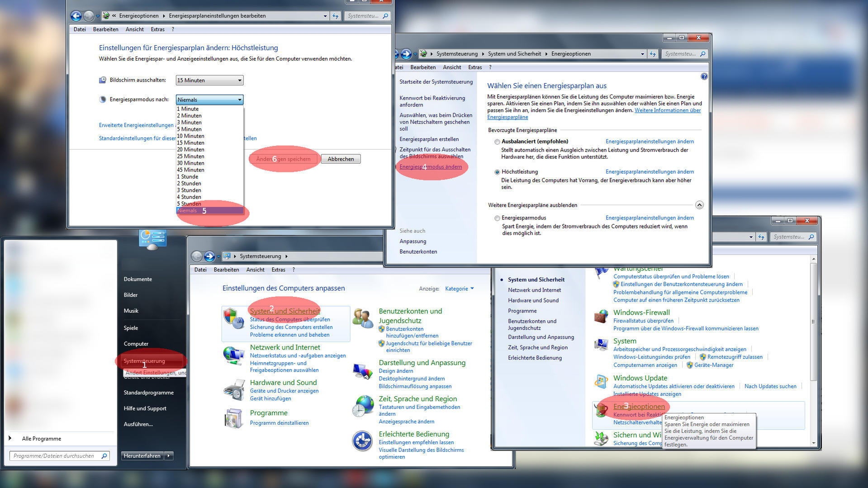Open the Energieoptionen heading link
Image resolution: width=868 pixels, height=488 pixels.
point(639,407)
